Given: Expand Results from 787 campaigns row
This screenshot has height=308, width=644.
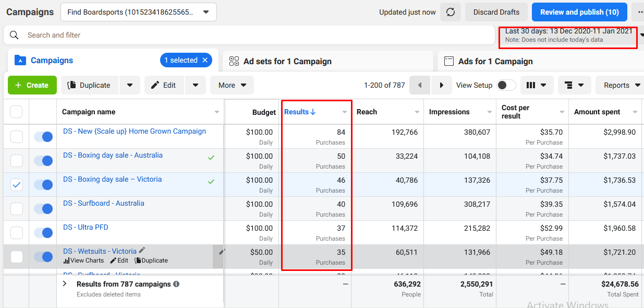Looking at the screenshot, I should [65, 284].
